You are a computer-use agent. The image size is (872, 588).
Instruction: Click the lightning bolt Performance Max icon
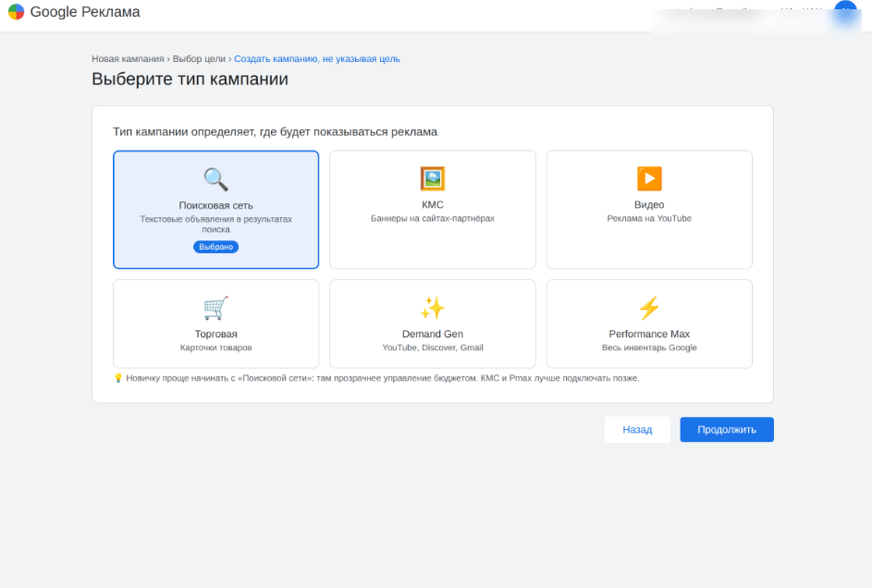click(649, 308)
